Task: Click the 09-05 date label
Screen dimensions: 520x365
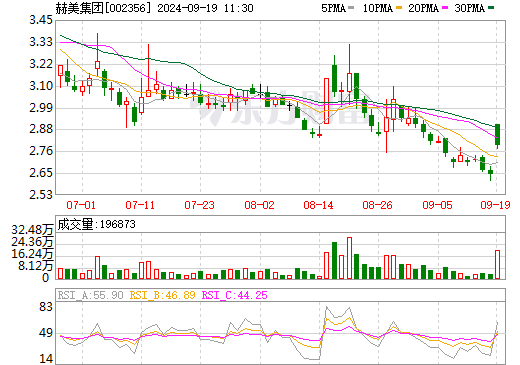Action: coord(437,205)
